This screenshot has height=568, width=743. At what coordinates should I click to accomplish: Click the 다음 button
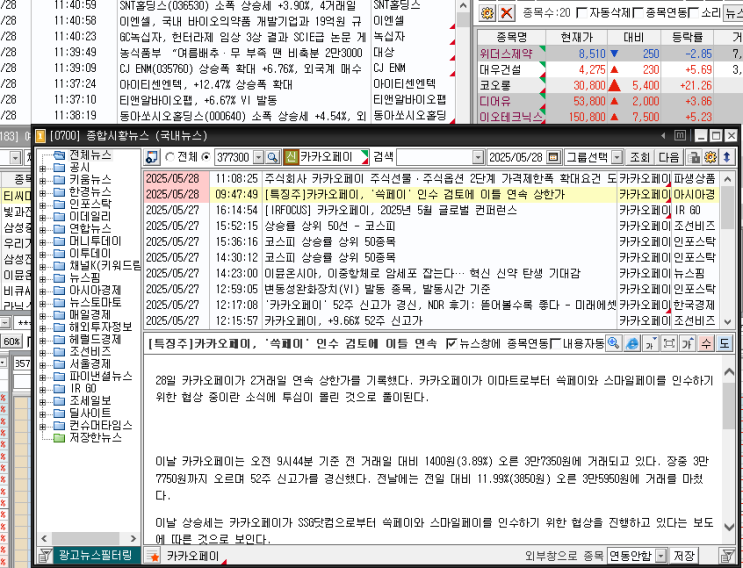click(669, 157)
